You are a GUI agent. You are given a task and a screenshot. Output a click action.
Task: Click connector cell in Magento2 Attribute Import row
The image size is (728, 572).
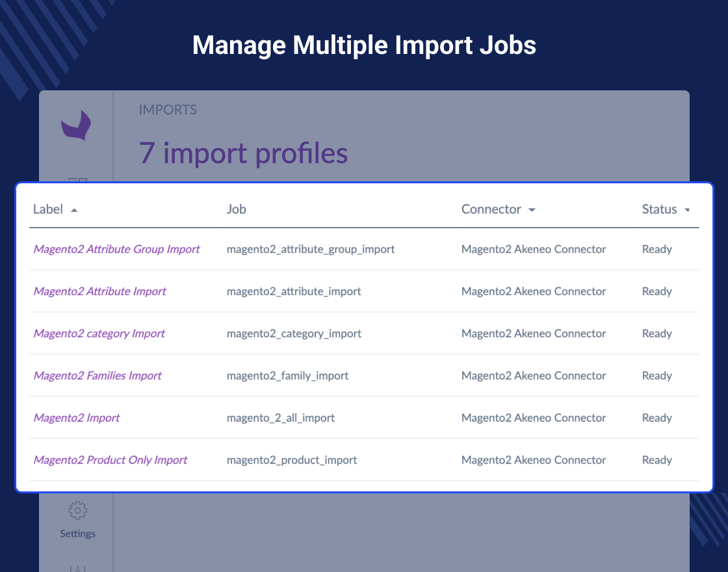click(x=534, y=292)
